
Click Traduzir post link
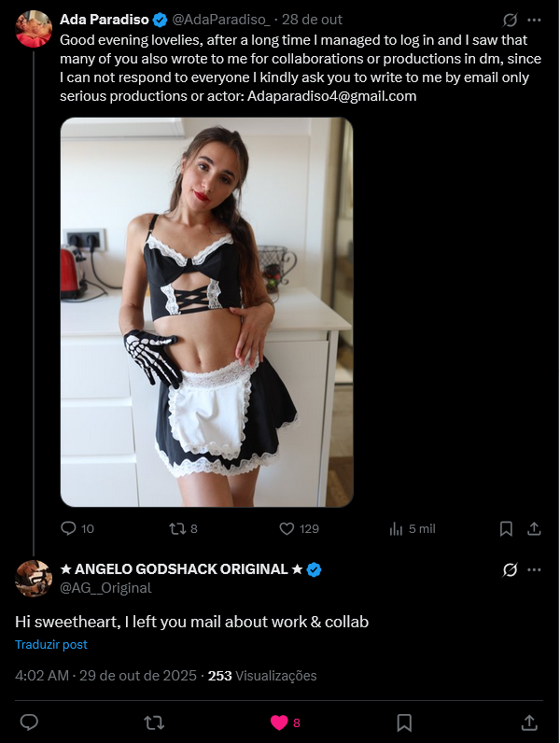point(50,645)
